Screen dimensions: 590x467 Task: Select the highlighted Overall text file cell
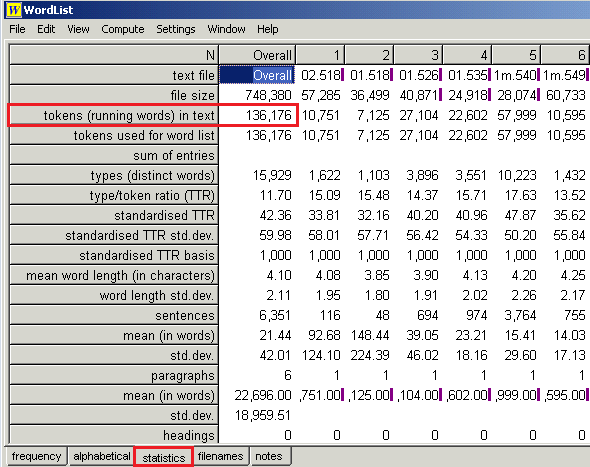257,75
